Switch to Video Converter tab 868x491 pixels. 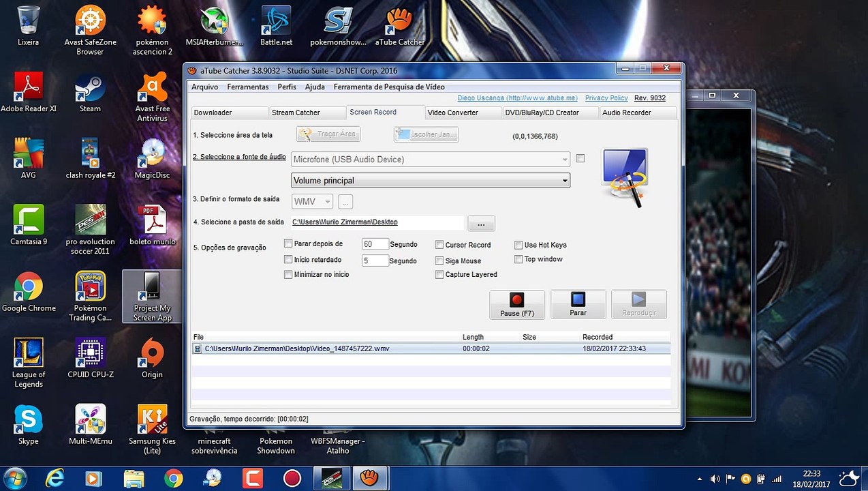pos(464,113)
